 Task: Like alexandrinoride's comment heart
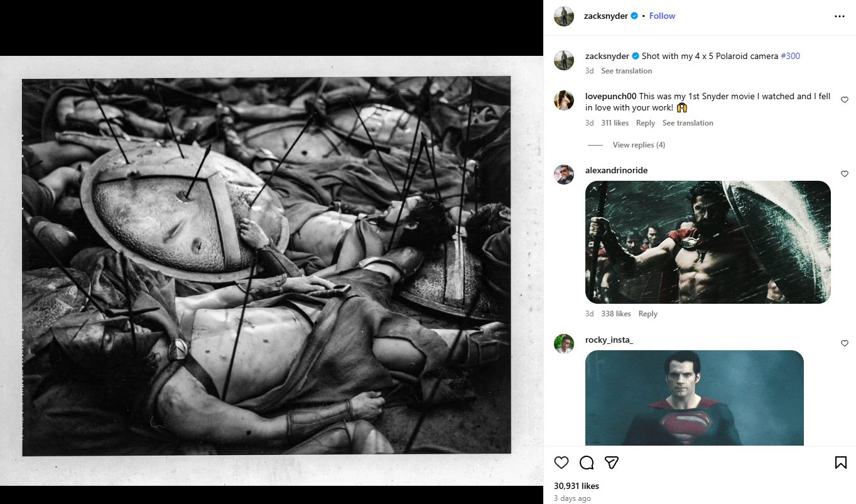click(844, 174)
